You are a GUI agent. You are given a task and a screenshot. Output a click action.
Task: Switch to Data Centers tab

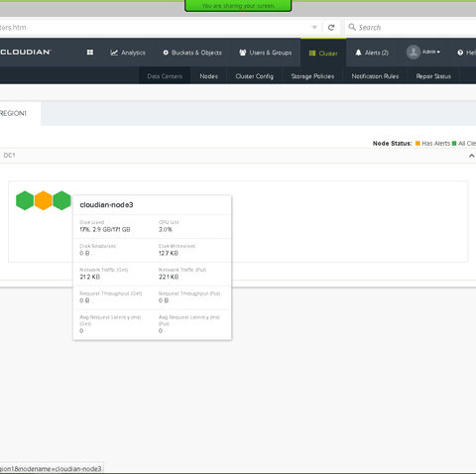pyautogui.click(x=165, y=76)
